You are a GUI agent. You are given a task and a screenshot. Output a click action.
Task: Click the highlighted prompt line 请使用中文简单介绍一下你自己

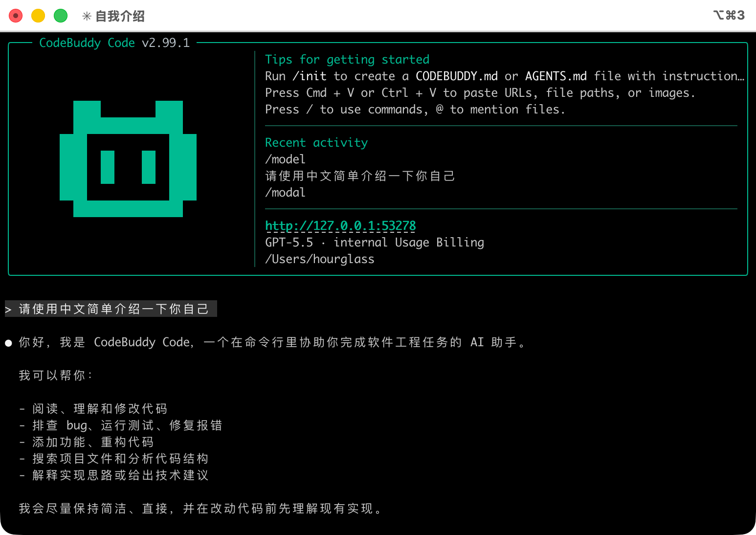pyautogui.click(x=111, y=309)
